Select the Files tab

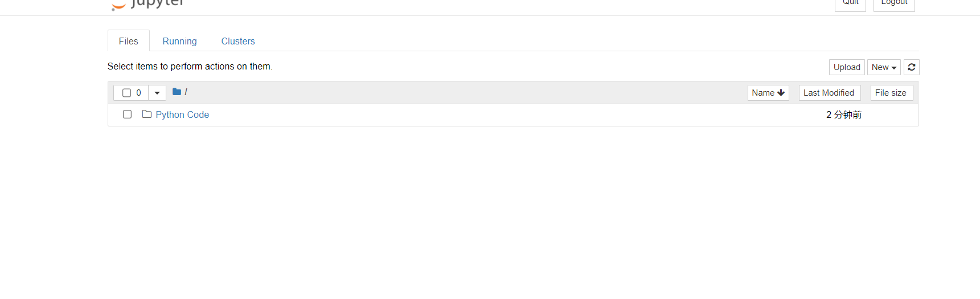point(128,41)
